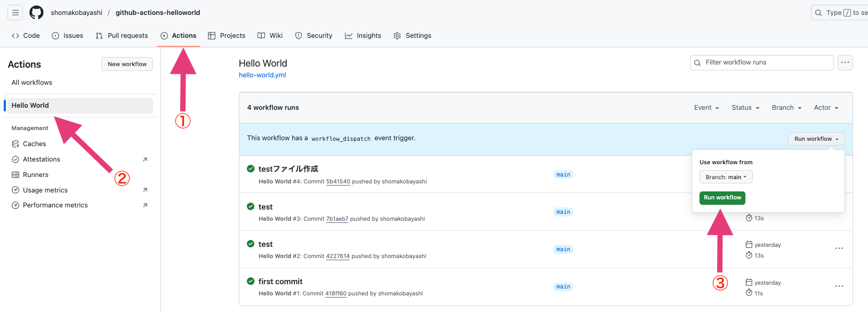Screen dimensions: 868x313
Task: Switch to the Issues tab
Action: 67,36
